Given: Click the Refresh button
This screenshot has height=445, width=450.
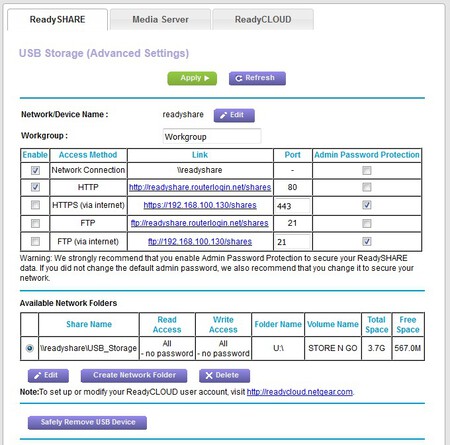Looking at the screenshot, I should click(x=257, y=78).
